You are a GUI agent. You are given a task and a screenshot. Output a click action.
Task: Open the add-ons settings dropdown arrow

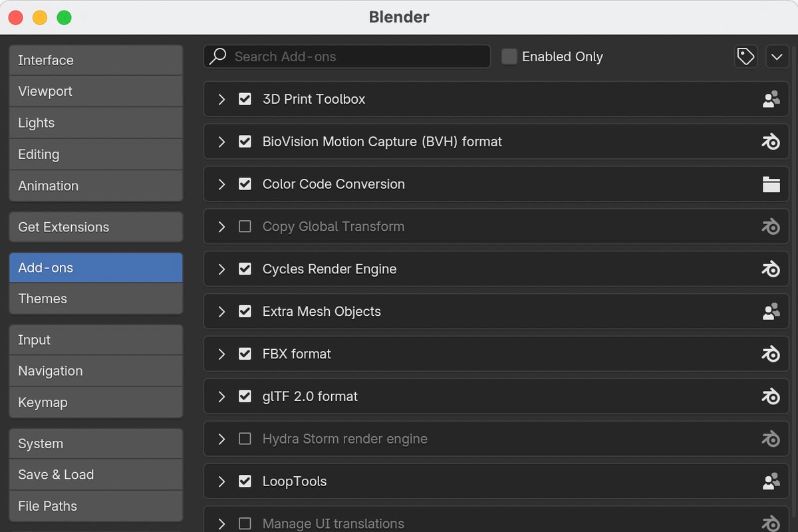point(777,57)
